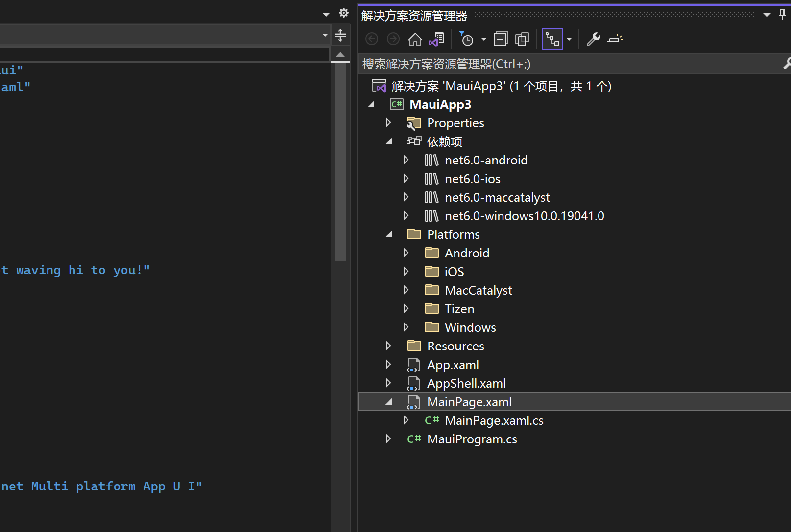Collapse the Platforms folder
The height and width of the screenshot is (532, 791).
(x=389, y=234)
